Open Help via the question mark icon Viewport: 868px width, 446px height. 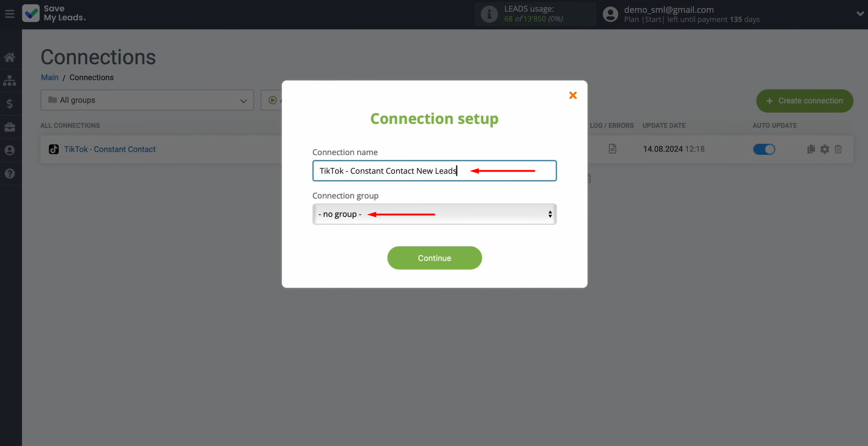click(10, 173)
